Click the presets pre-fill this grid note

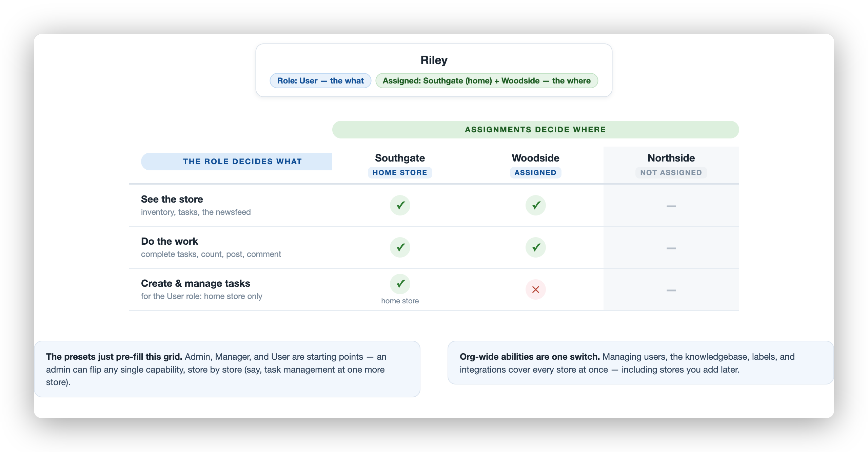click(227, 369)
